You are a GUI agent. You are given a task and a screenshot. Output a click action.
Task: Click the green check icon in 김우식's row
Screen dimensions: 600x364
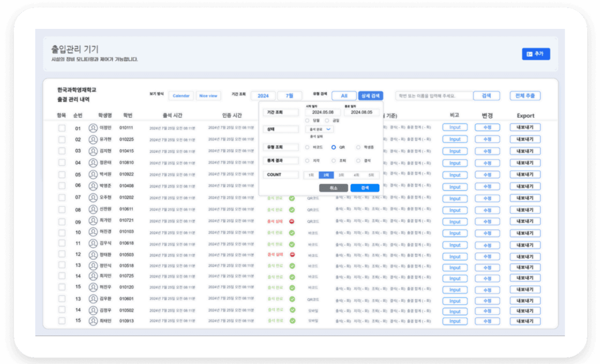292,244
